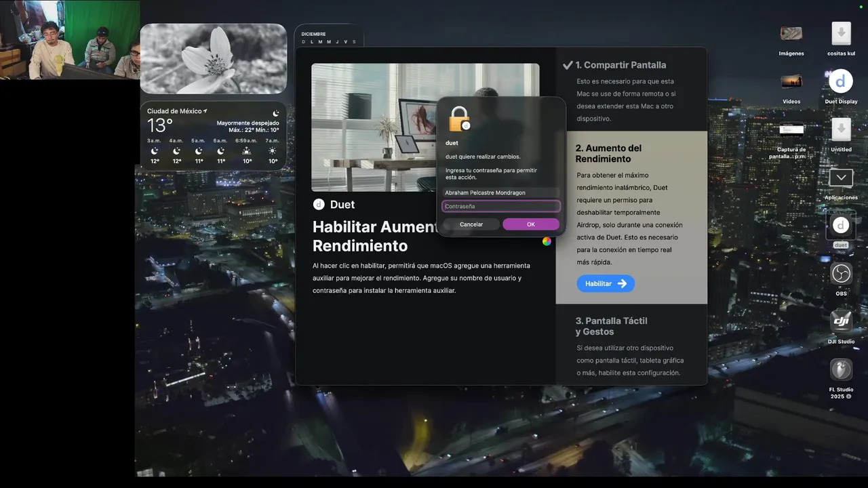
Task: Click the Duet logo in setup window
Action: [319, 204]
